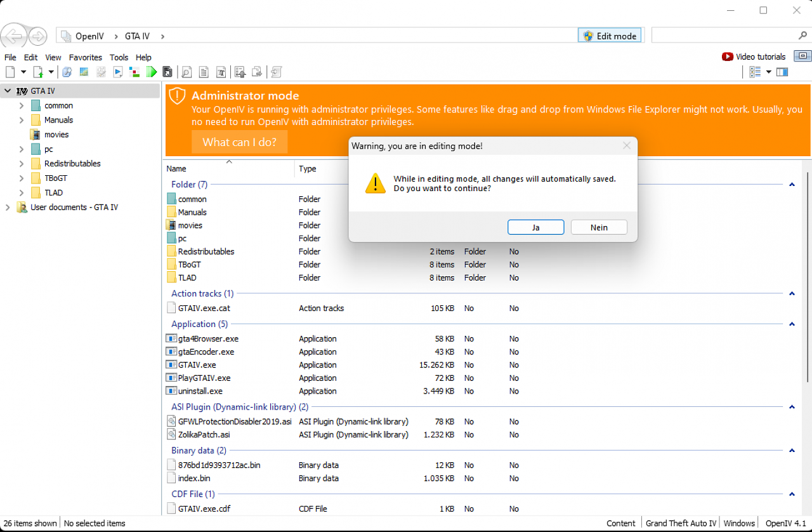Open the Tools menu
The image size is (812, 532).
coord(119,57)
